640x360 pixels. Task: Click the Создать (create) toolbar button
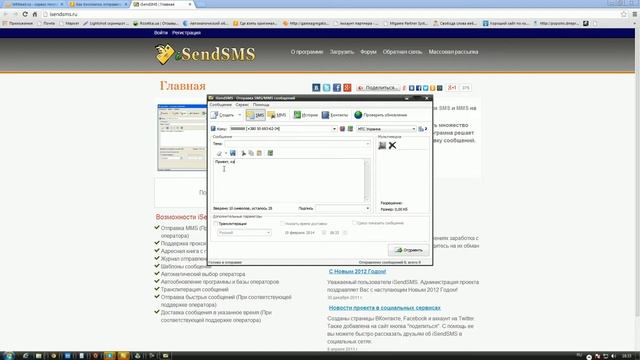(x=223, y=115)
